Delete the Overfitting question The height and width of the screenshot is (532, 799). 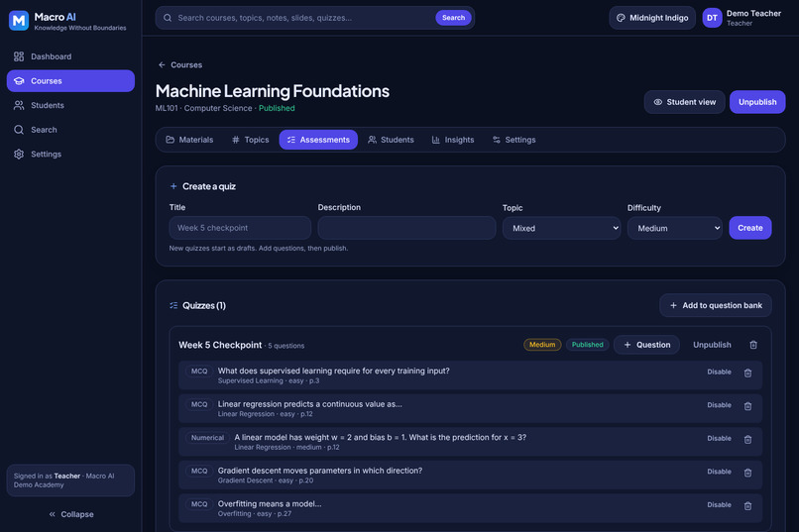tap(747, 506)
